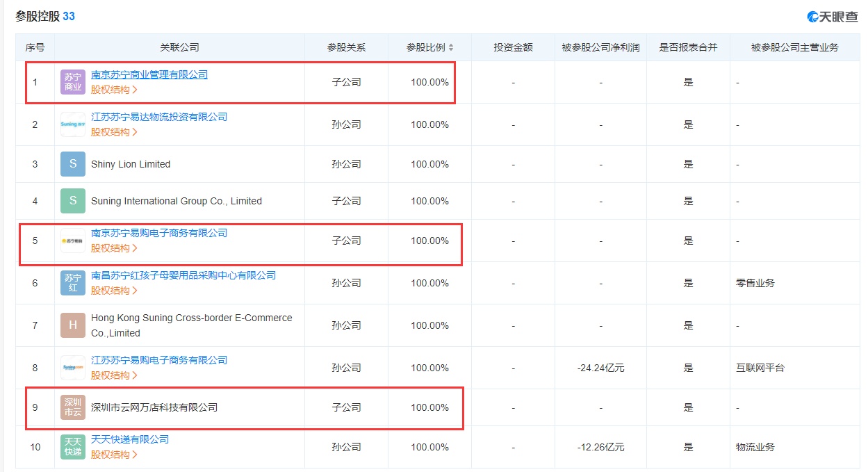The height and width of the screenshot is (472, 868).
Task: Open 江苏苏宁易达物流投资有限公司 company link
Action: 159,117
